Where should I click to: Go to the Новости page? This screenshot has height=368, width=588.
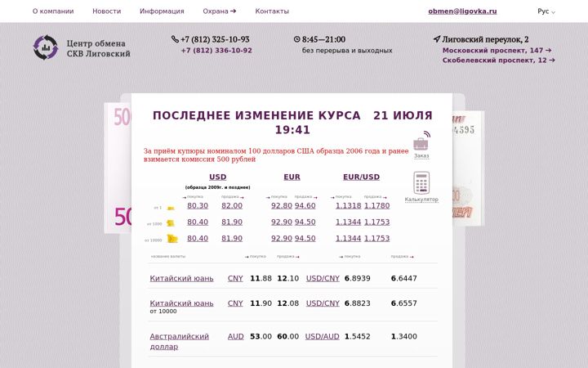click(107, 11)
